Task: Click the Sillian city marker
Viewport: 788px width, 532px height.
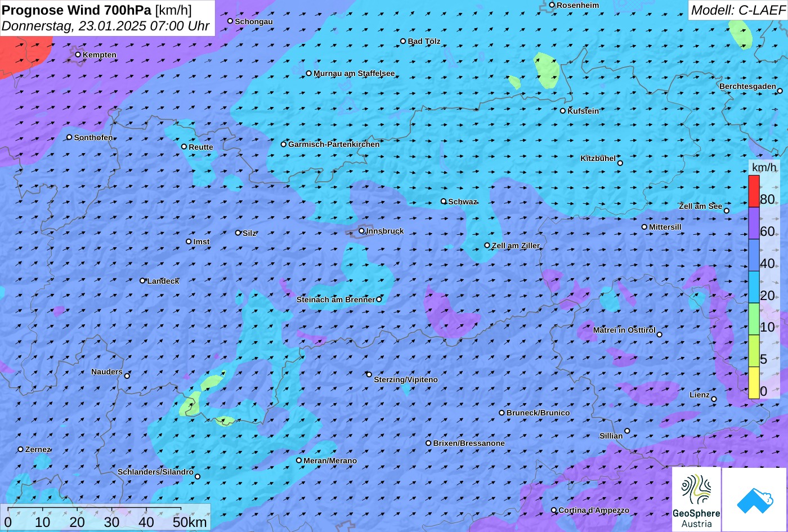Action: point(627,431)
